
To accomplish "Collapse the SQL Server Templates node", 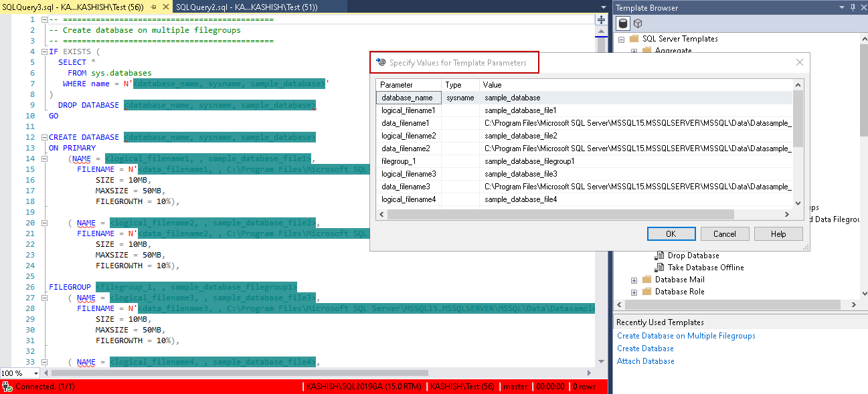I will tap(622, 39).
